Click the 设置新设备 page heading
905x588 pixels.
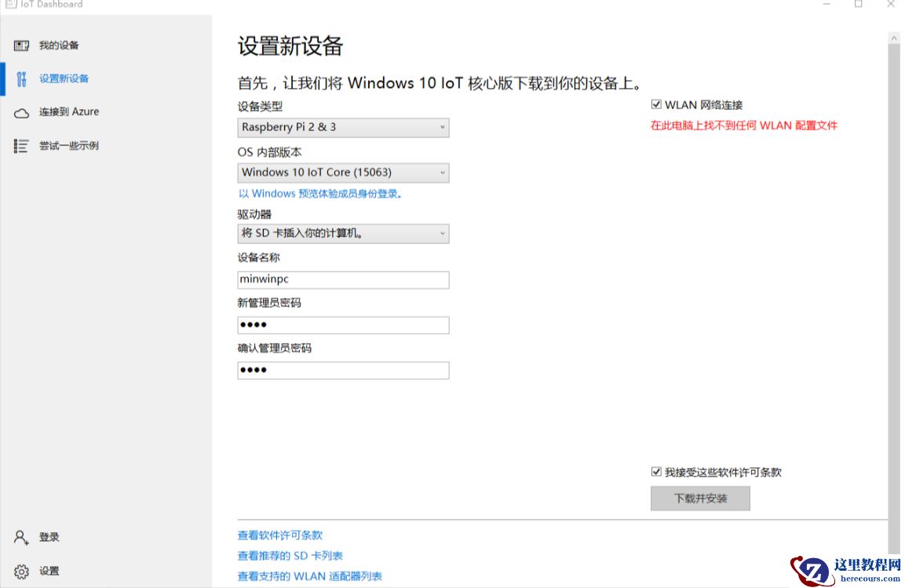[x=290, y=46]
